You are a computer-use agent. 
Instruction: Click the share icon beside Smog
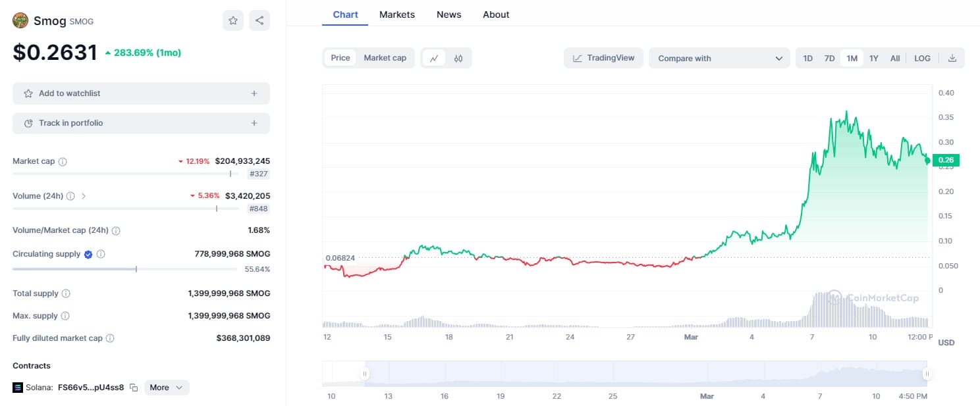pyautogui.click(x=259, y=20)
